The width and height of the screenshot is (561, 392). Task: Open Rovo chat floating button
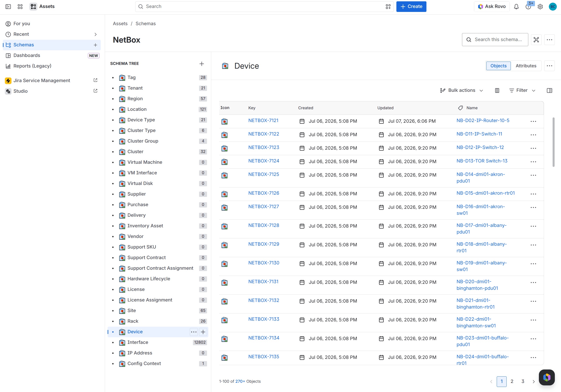(x=547, y=377)
